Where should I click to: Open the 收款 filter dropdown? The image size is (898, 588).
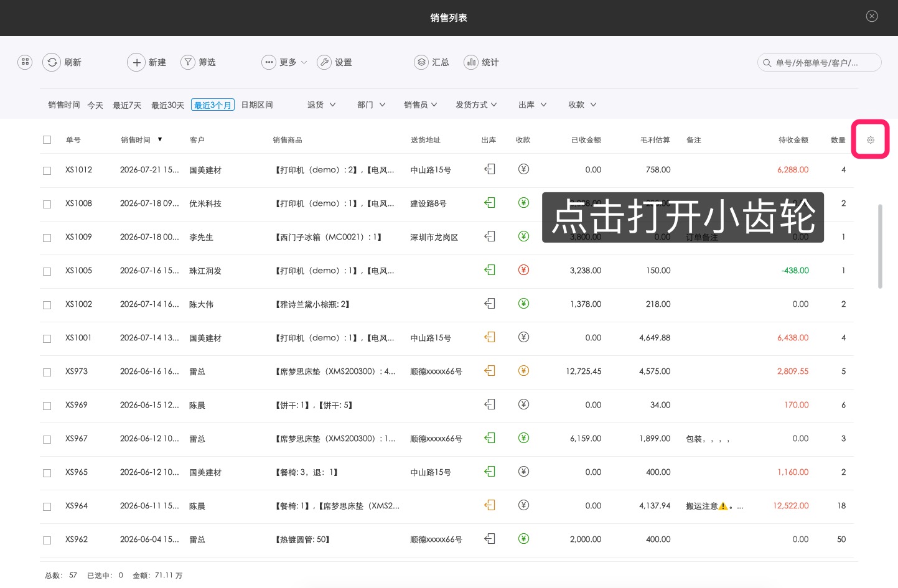click(582, 105)
